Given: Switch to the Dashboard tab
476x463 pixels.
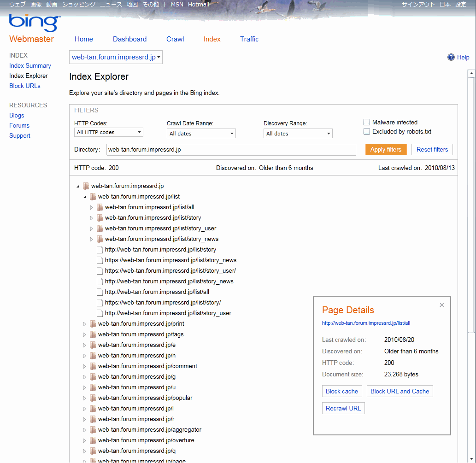Looking at the screenshot, I should click(129, 39).
